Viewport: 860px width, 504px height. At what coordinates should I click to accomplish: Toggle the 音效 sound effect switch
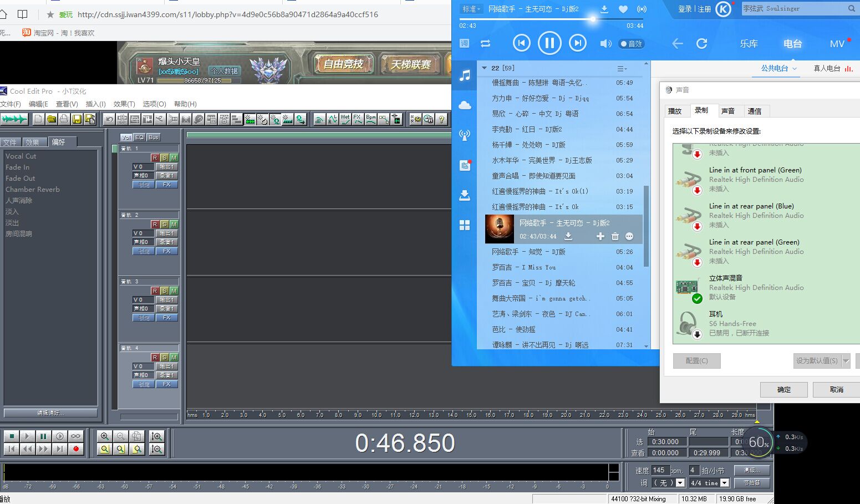[632, 44]
